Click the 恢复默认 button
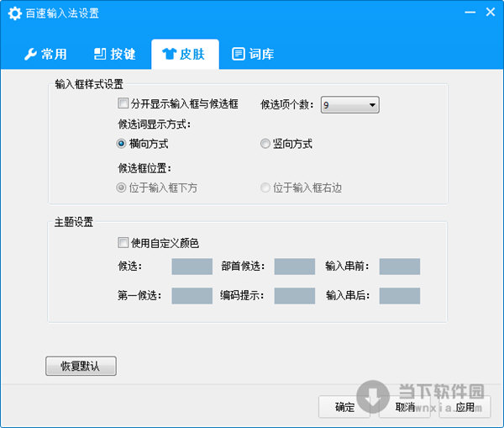The width and height of the screenshot is (504, 428). 81,367
